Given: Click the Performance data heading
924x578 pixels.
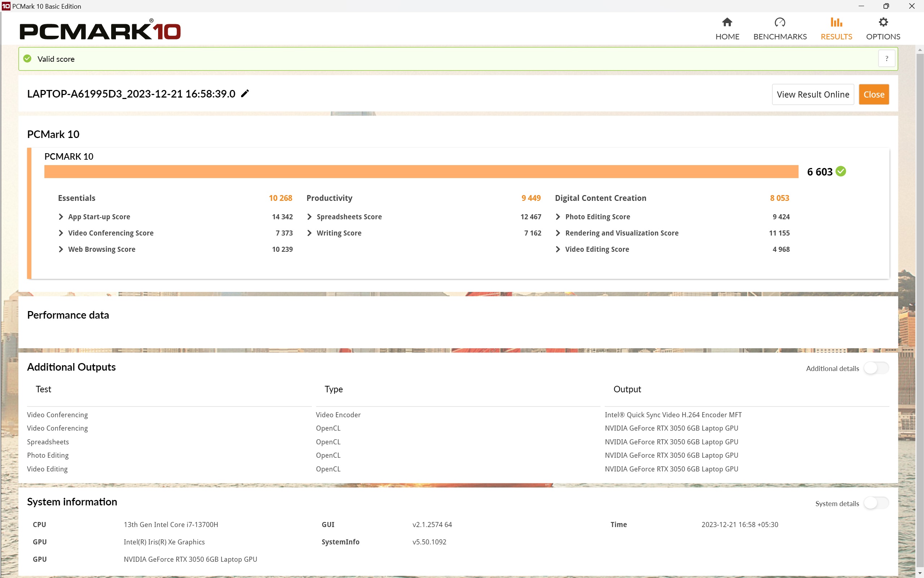Looking at the screenshot, I should point(68,315).
